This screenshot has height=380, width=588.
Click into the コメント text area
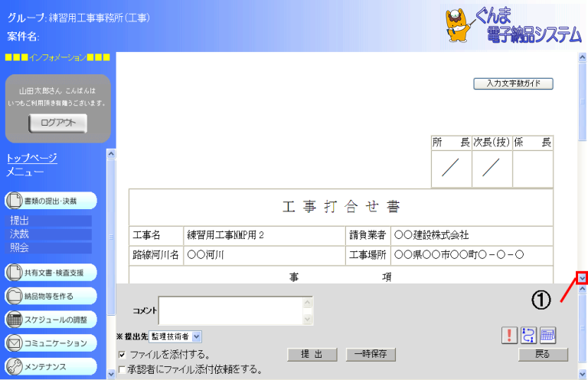(231, 310)
